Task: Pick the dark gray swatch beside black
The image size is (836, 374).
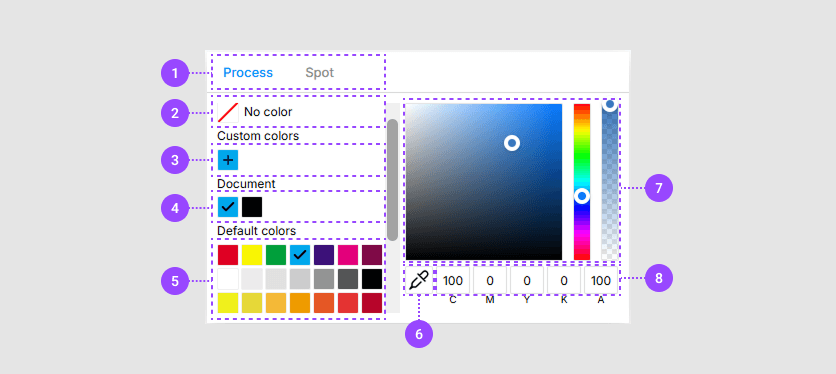Action: [x=348, y=279]
